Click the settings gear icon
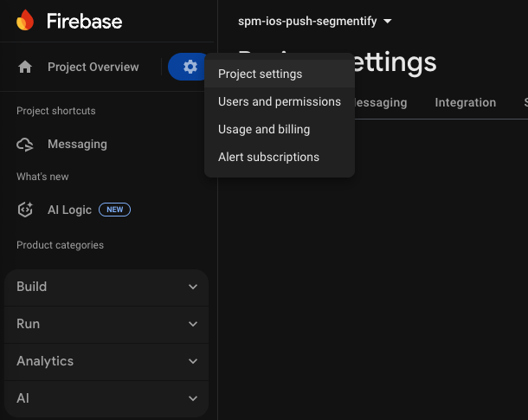Image resolution: width=528 pixels, height=420 pixels. (x=190, y=67)
